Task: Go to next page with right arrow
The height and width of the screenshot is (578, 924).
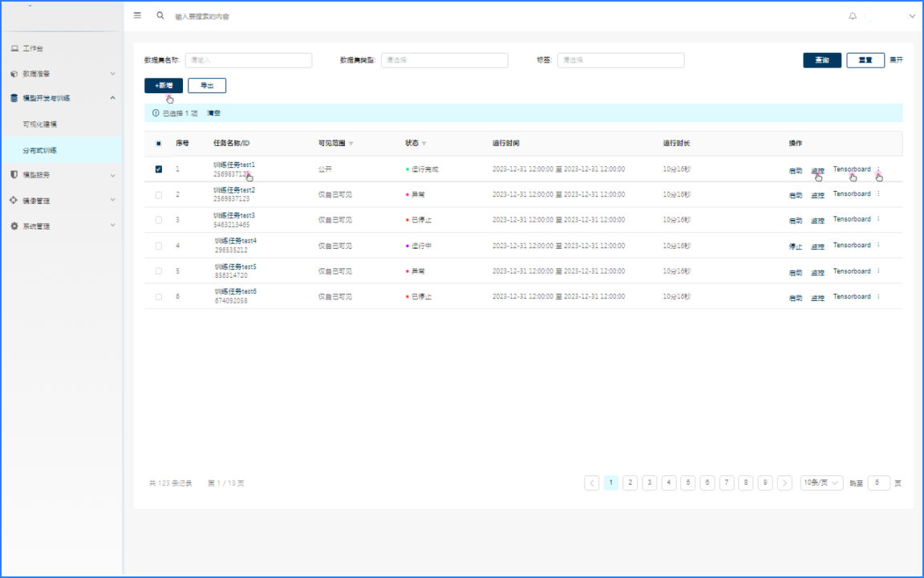Action: [x=784, y=482]
